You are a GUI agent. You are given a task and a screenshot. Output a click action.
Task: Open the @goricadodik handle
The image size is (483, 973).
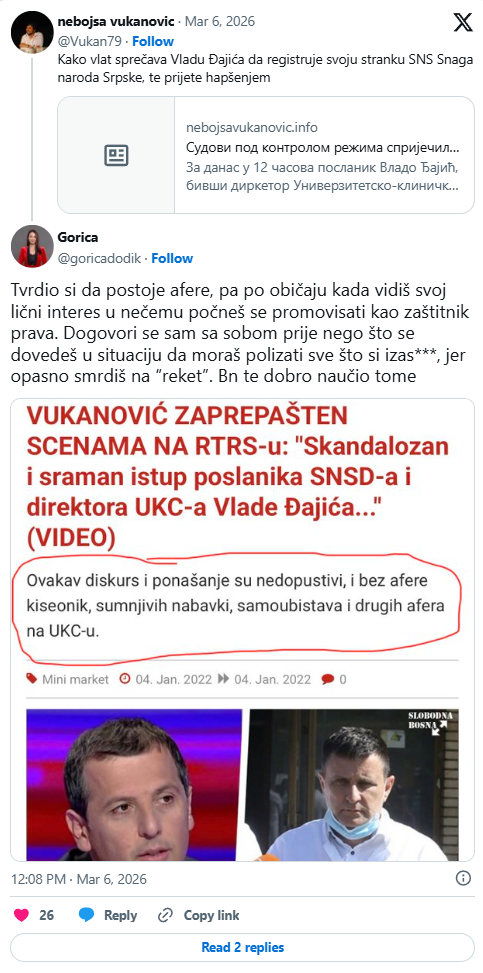click(101, 258)
